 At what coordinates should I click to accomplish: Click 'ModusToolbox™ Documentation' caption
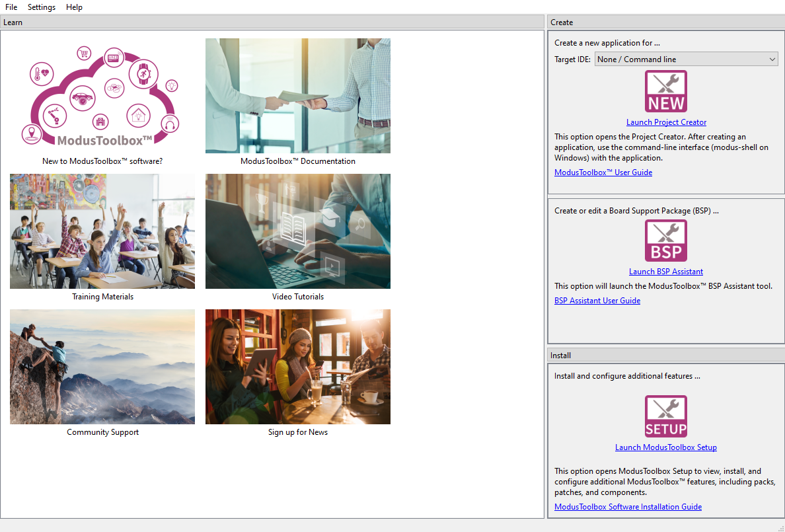298,161
